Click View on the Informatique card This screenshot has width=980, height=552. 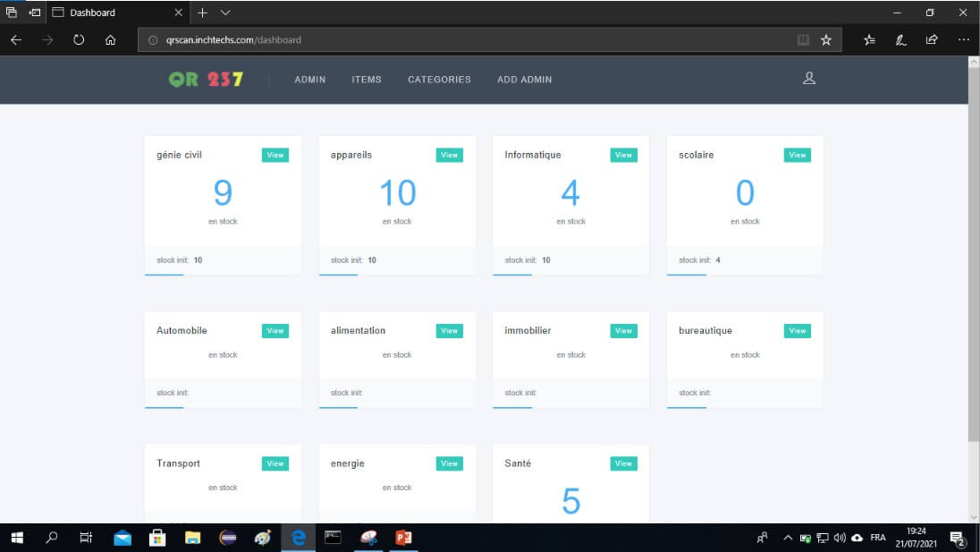pyautogui.click(x=623, y=155)
